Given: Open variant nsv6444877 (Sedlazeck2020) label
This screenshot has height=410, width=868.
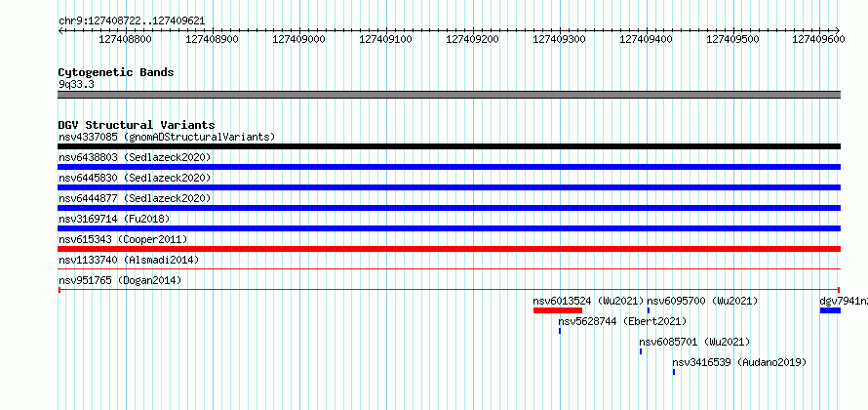Looking at the screenshot, I should coord(135,198).
